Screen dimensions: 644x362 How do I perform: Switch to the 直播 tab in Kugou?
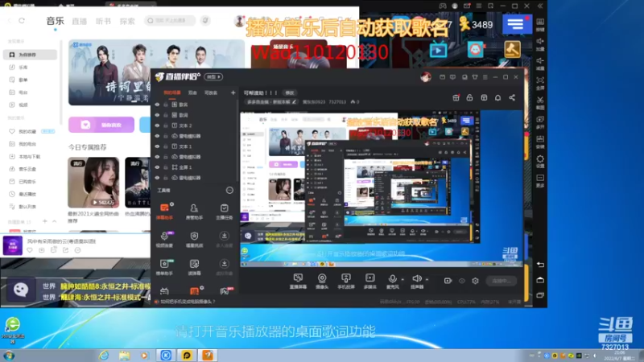[x=79, y=22]
